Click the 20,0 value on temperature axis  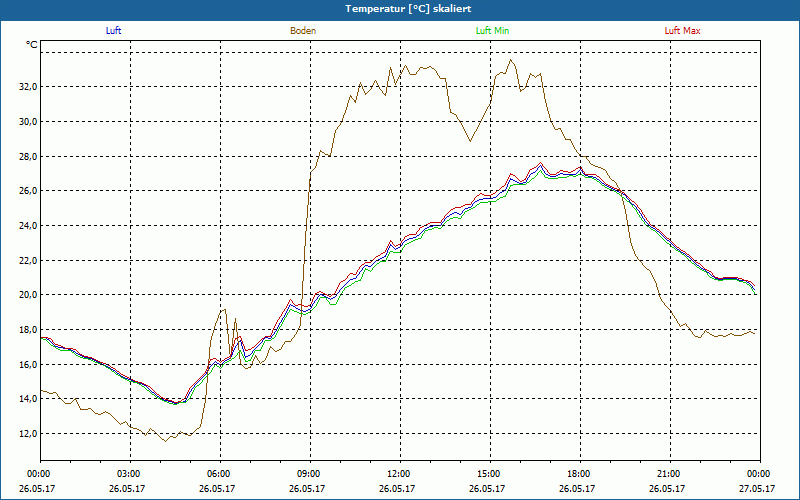[28, 295]
